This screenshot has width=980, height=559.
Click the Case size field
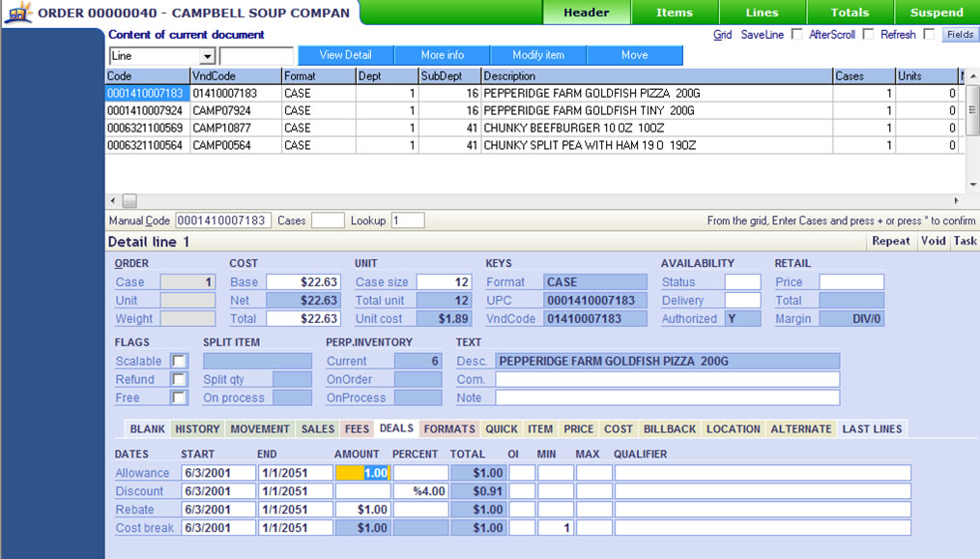coord(445,282)
